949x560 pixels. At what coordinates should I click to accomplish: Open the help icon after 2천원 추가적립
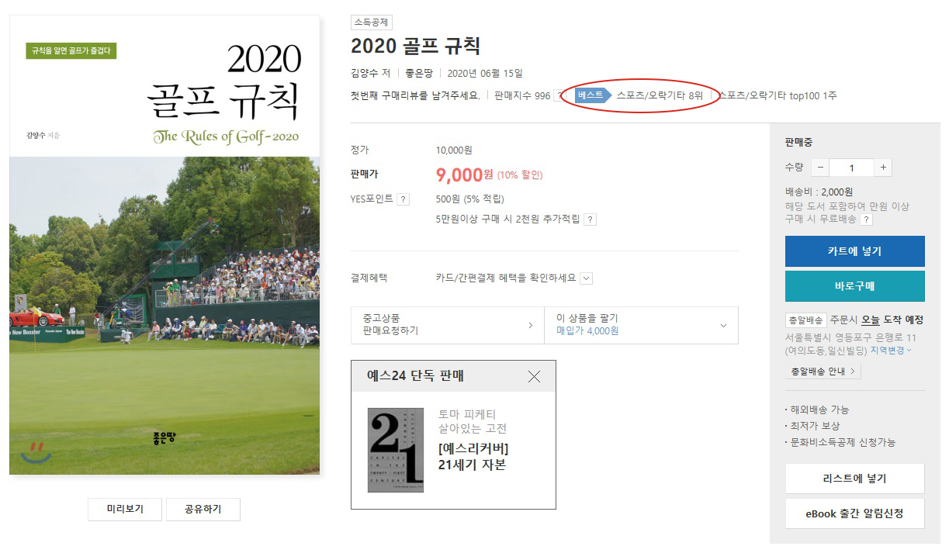click(x=590, y=220)
